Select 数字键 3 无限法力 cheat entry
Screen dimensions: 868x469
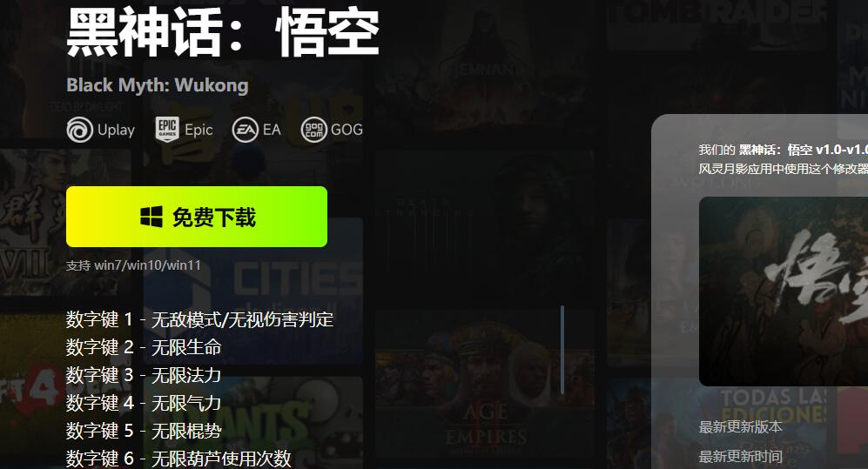(144, 375)
